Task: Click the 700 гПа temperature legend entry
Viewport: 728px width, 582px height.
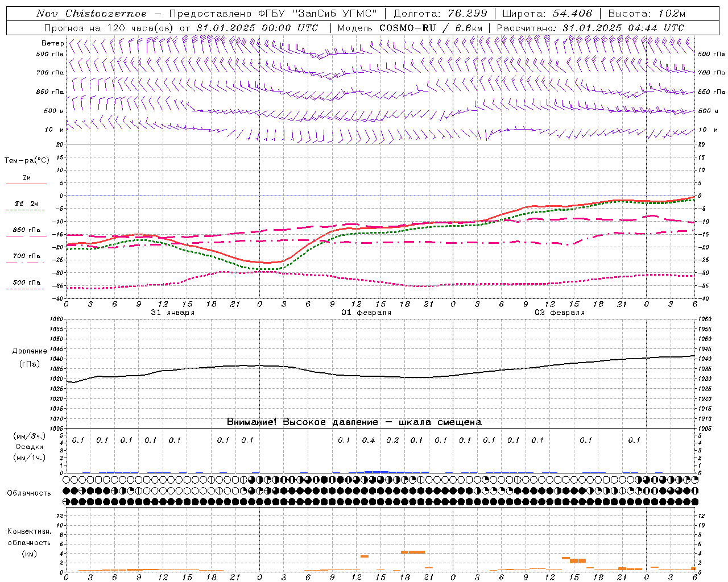Action: [27, 256]
